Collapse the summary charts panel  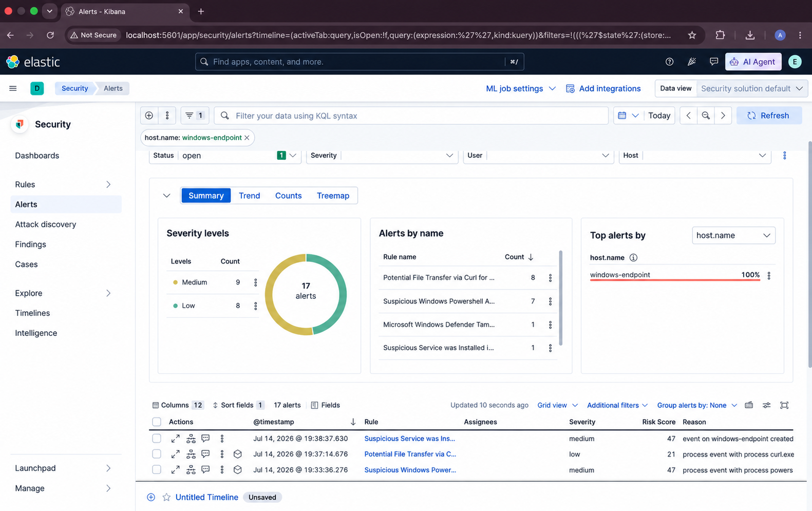pos(166,196)
